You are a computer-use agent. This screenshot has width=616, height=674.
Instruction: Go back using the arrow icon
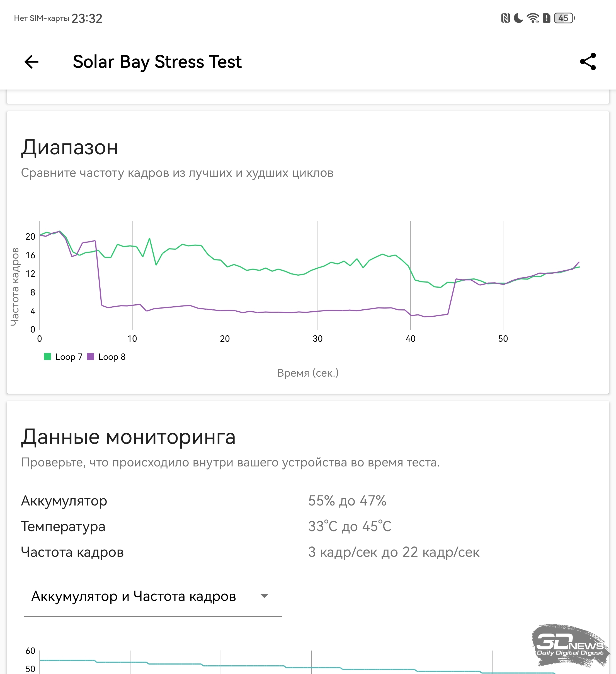click(31, 62)
